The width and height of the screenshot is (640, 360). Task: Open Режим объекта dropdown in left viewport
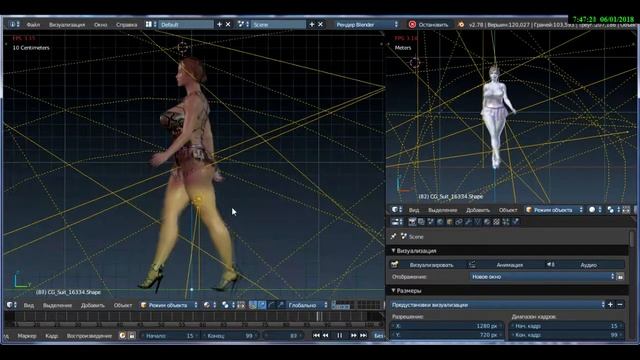click(169, 305)
